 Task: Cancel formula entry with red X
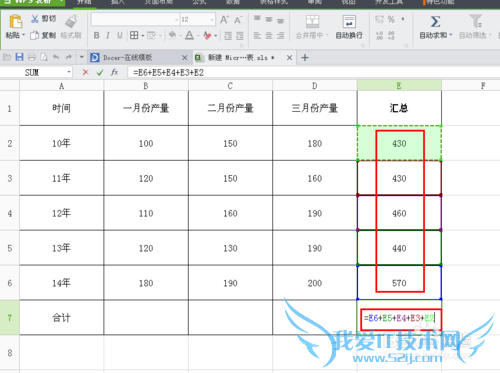pyautogui.click(x=86, y=72)
